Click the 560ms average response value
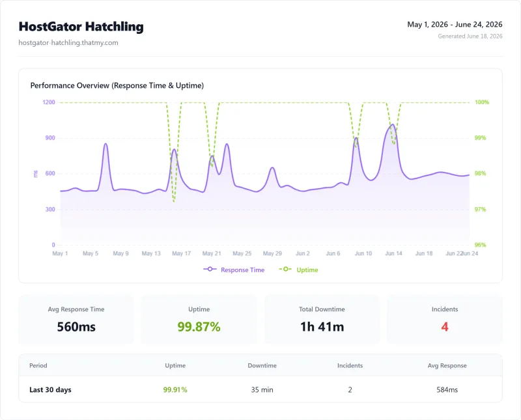 point(76,327)
